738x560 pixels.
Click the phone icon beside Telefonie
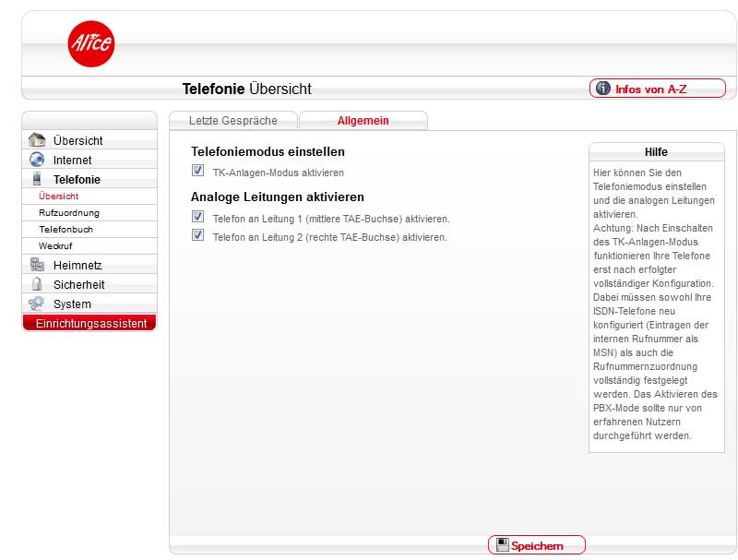(37, 179)
